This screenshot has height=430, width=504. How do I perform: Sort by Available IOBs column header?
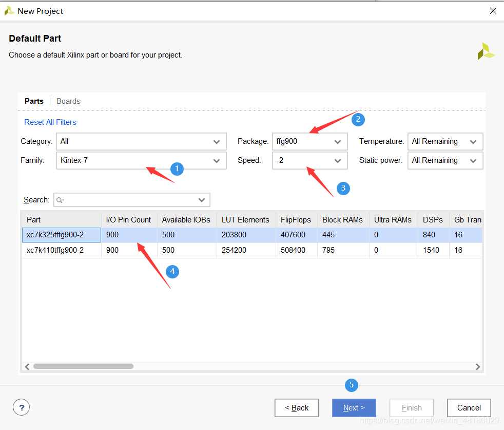click(187, 220)
